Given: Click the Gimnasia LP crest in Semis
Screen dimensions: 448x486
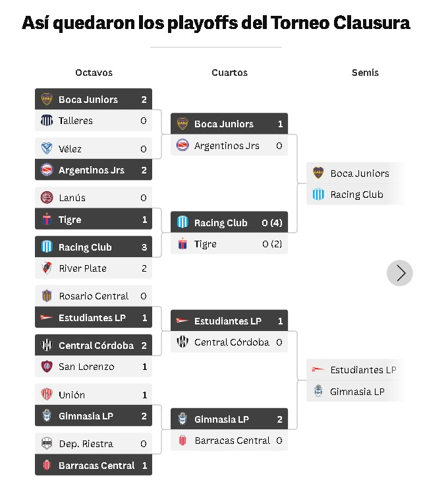Looking at the screenshot, I should [x=318, y=391].
